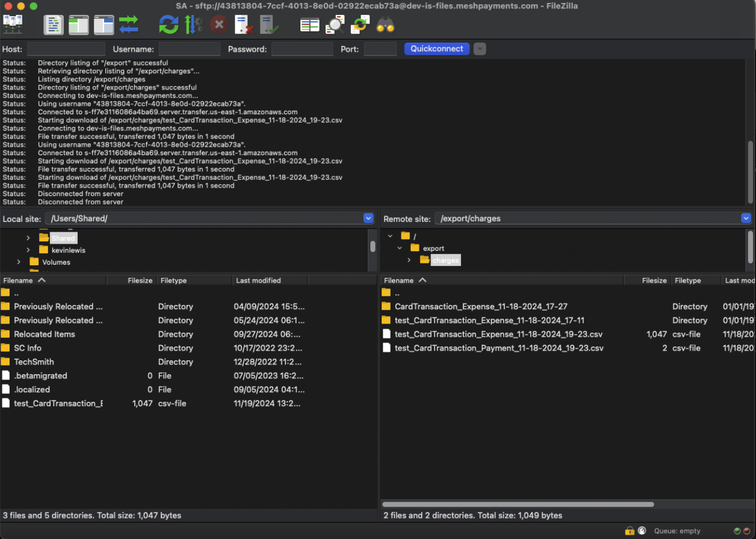The height and width of the screenshot is (539, 756).
Task: Cancel the current operation
Action: pos(219,25)
